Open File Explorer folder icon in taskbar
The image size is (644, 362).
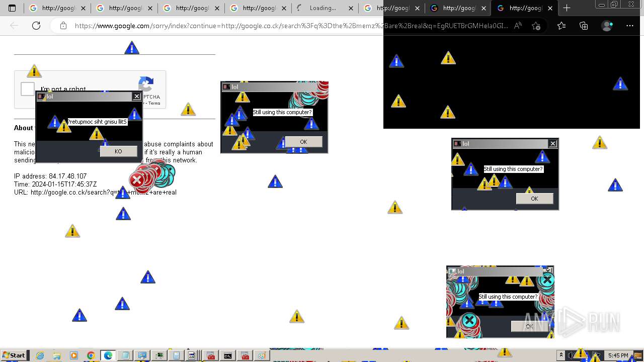coord(57,355)
